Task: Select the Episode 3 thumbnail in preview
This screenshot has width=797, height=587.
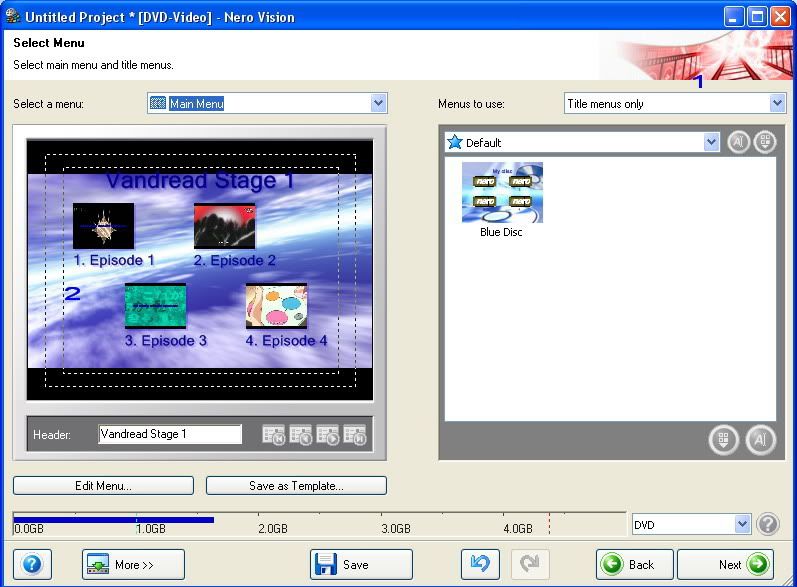Action: coord(155,306)
